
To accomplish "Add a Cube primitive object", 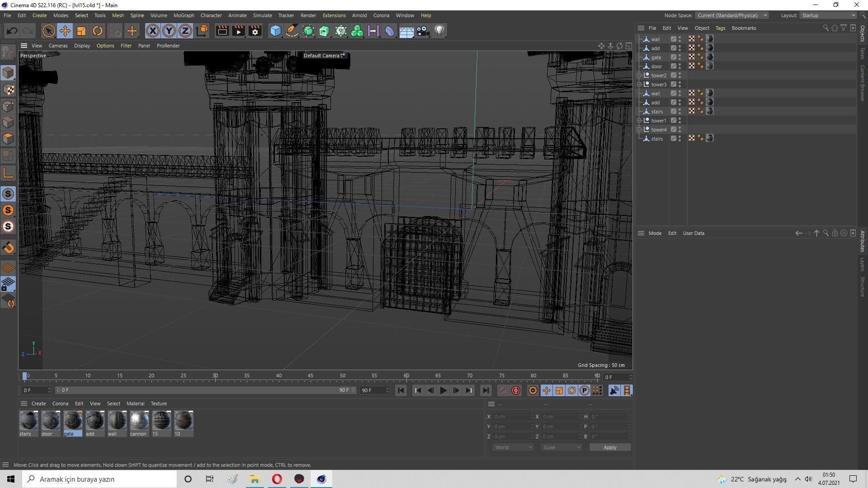I will coord(275,31).
